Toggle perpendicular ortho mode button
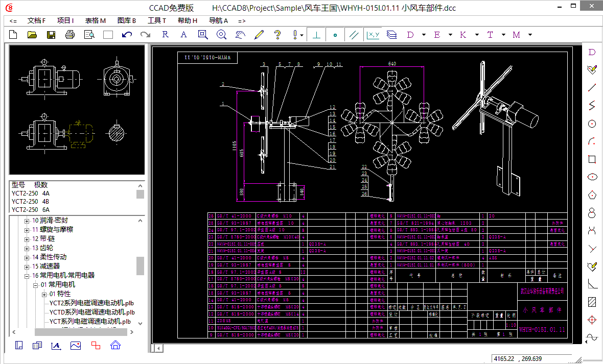Viewport: 603px width, 364px height. [x=317, y=35]
